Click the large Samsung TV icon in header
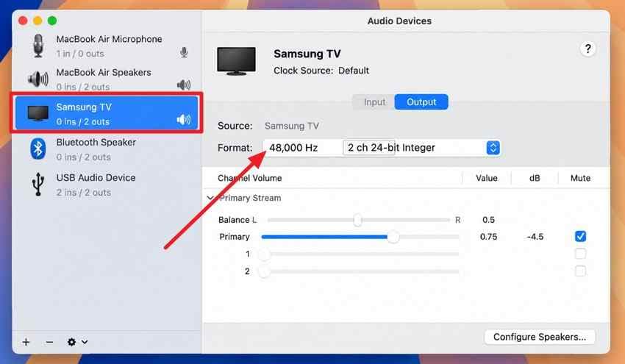625x364 pixels. pos(236,61)
